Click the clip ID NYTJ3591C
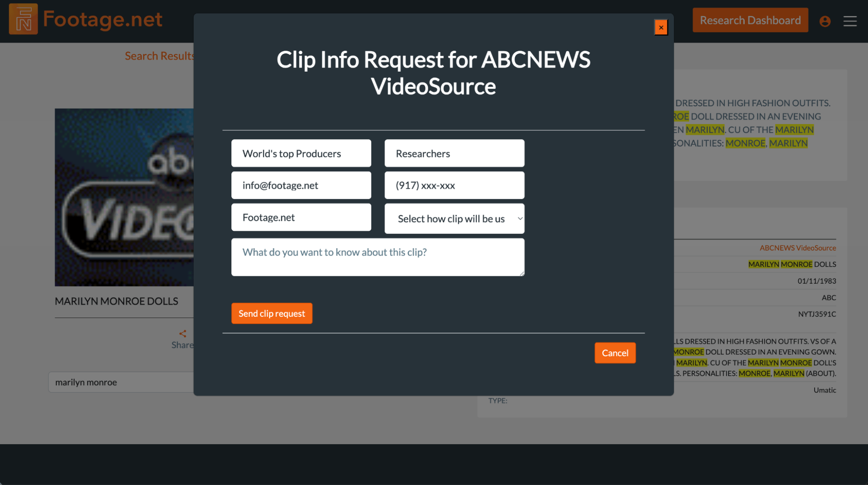Image resolution: width=868 pixels, height=485 pixels. 817,314
